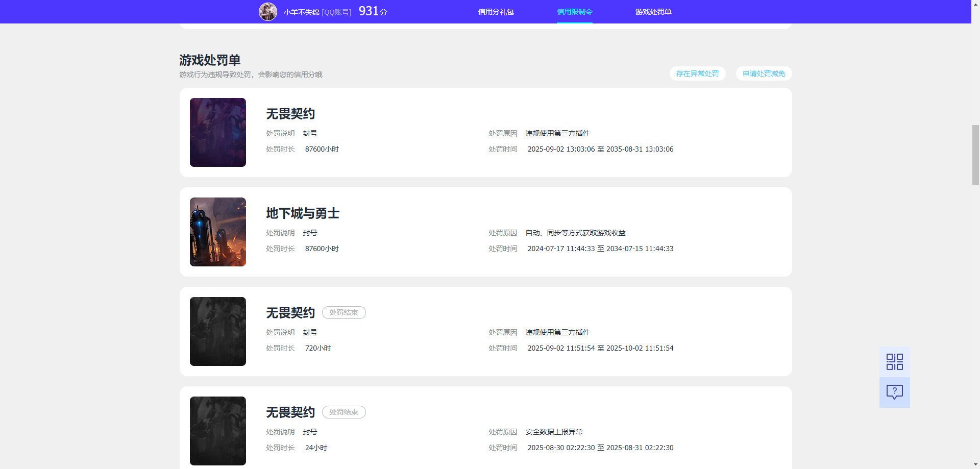Click the 无畏契约 title with 720小时 ban
Screen dimensions: 980x469
click(290, 313)
